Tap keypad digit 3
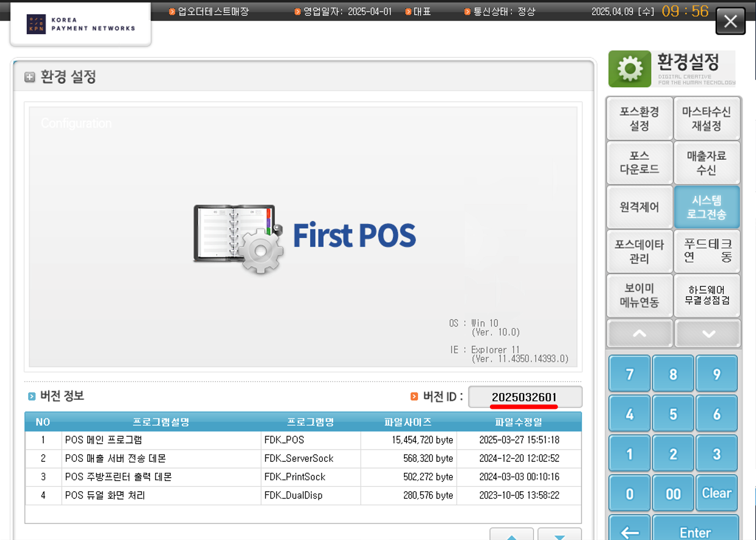Screen dimensions: 756x540 717,453
